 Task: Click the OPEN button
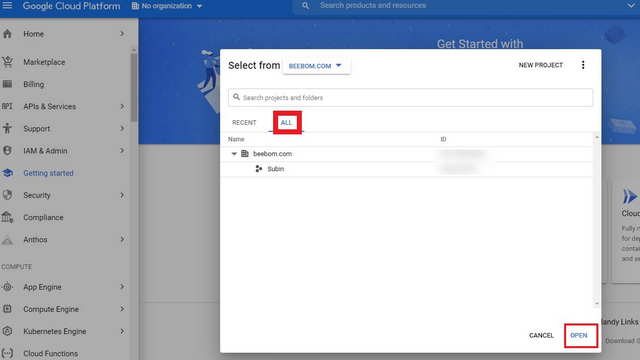579,335
